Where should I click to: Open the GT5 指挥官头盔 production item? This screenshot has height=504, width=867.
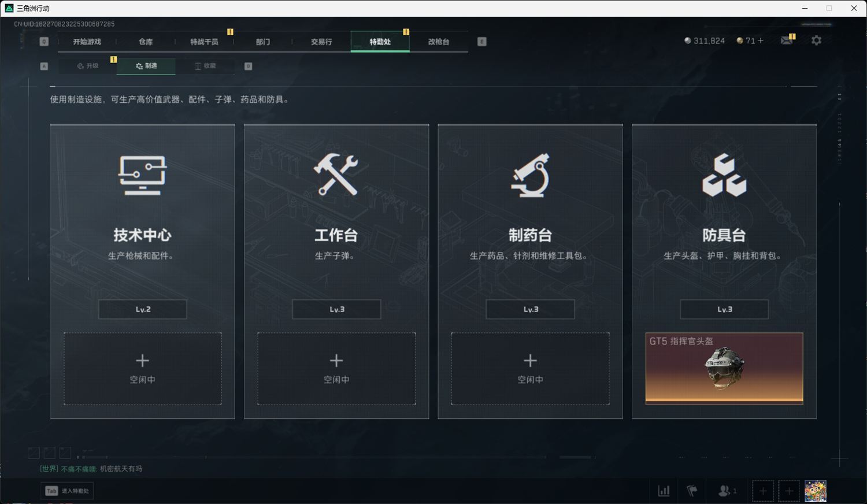click(x=724, y=368)
